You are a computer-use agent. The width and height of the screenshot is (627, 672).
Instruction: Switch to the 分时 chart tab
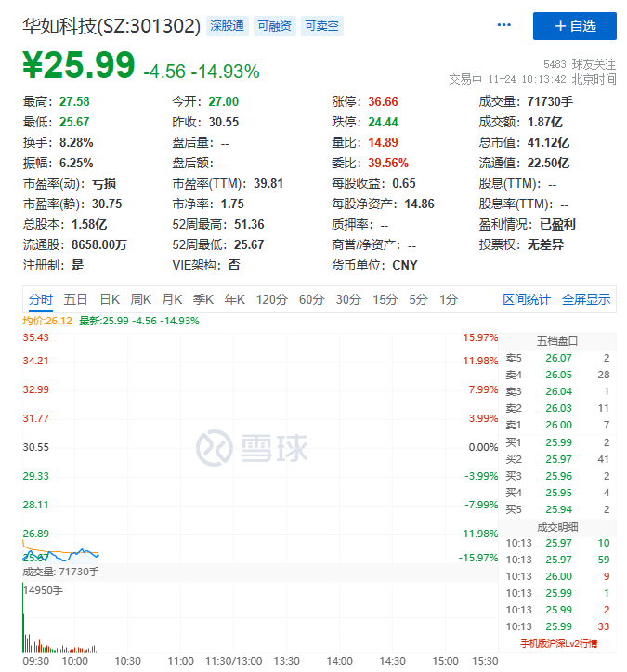point(41,299)
